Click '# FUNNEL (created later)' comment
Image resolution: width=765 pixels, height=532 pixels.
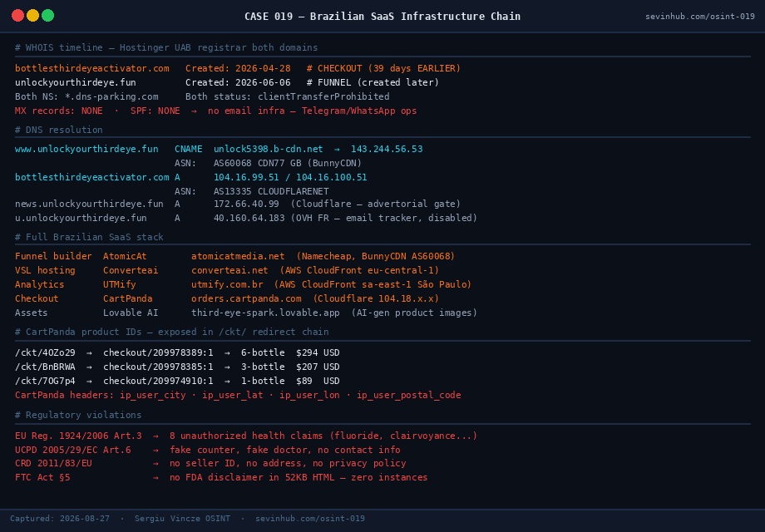[373, 82]
